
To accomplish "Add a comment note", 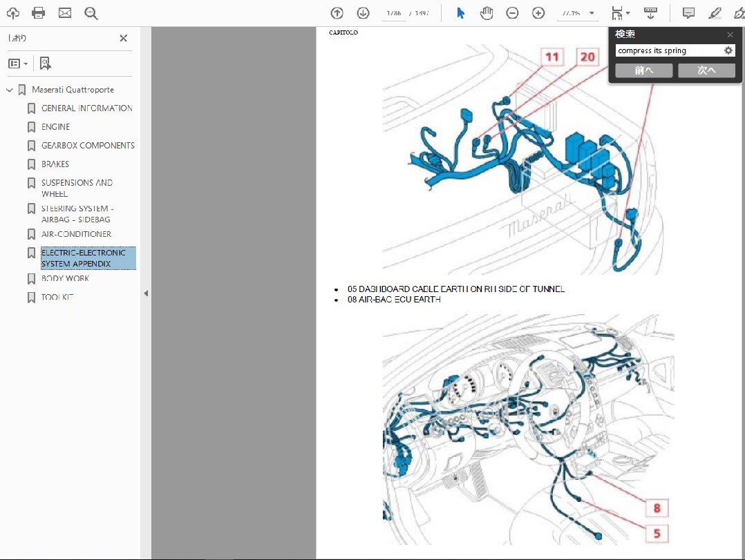I will click(x=688, y=13).
